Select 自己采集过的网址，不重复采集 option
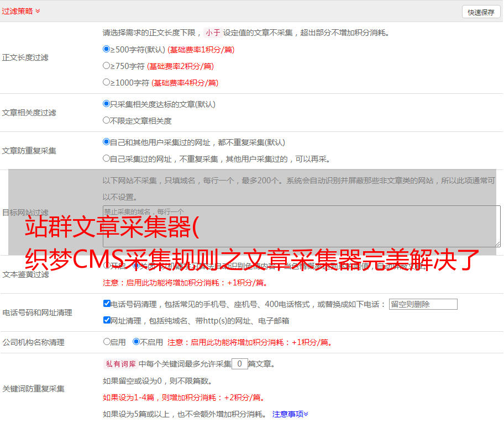This screenshot has width=504, height=424. tap(106, 158)
